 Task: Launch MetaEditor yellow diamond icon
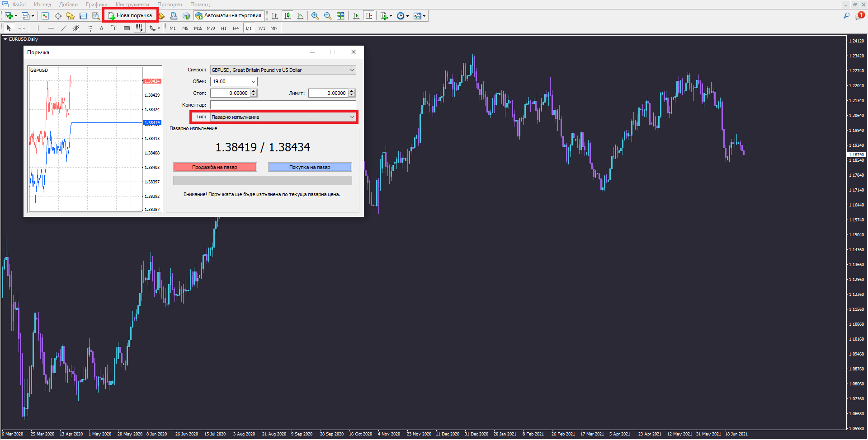(x=161, y=16)
